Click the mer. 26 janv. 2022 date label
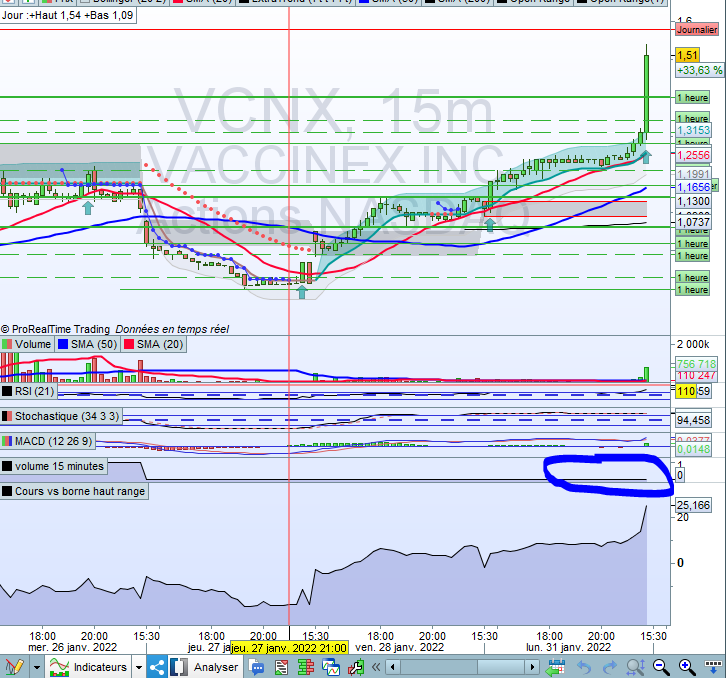 click(x=72, y=647)
